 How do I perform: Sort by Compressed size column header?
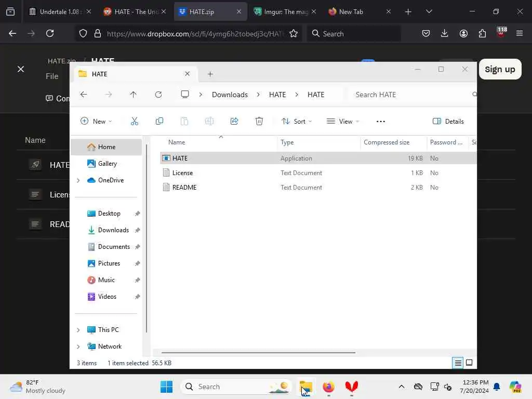394,142
